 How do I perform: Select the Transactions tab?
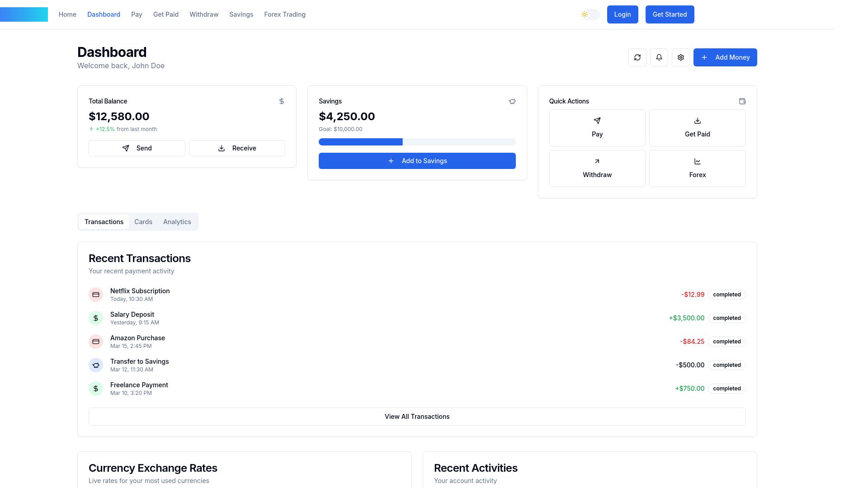[104, 222]
